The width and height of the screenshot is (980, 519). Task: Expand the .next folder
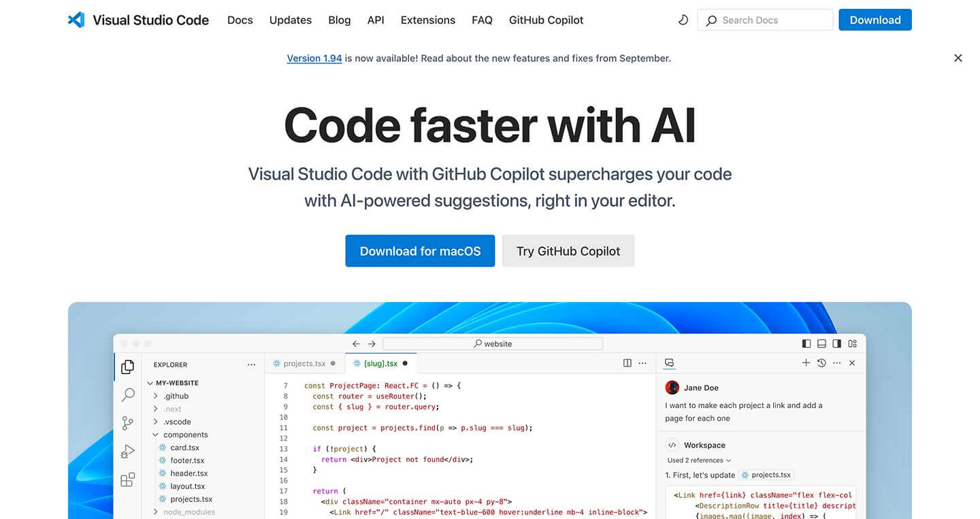point(156,409)
